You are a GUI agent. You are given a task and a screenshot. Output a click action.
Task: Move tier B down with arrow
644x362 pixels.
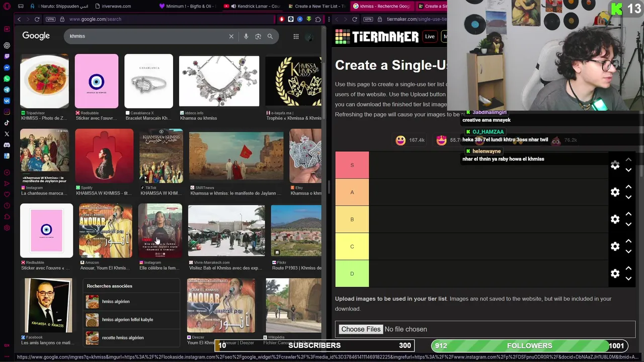point(628,224)
